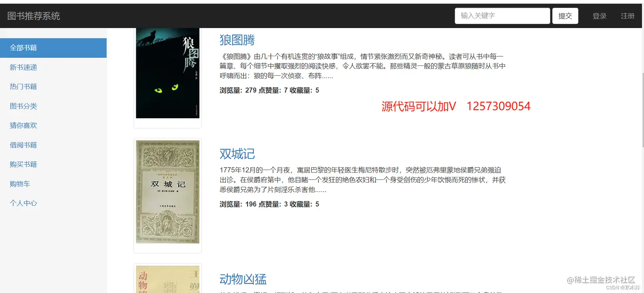Submit search with 提交 button
This screenshot has width=644, height=293.
pyautogui.click(x=565, y=16)
